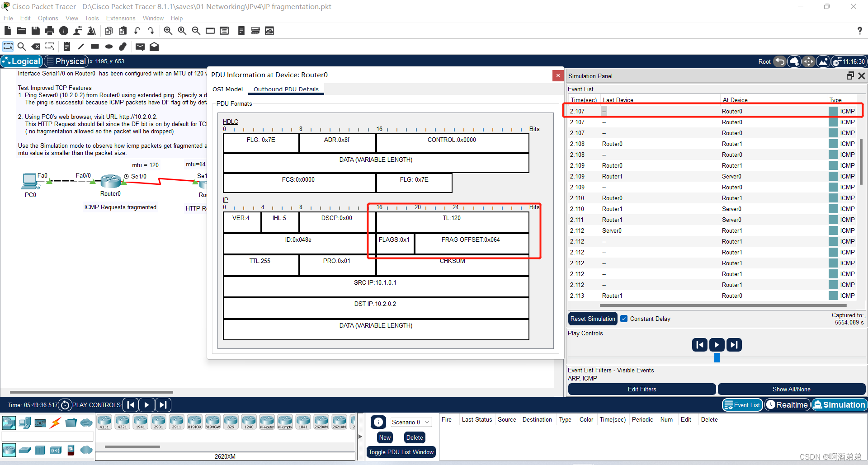Click Reset Simulation button
Image resolution: width=868 pixels, height=465 pixels.
point(593,319)
